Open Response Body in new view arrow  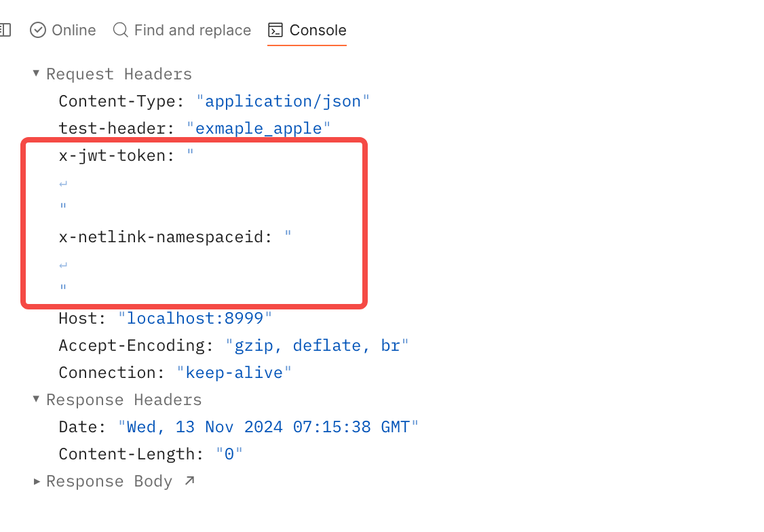[189, 480]
